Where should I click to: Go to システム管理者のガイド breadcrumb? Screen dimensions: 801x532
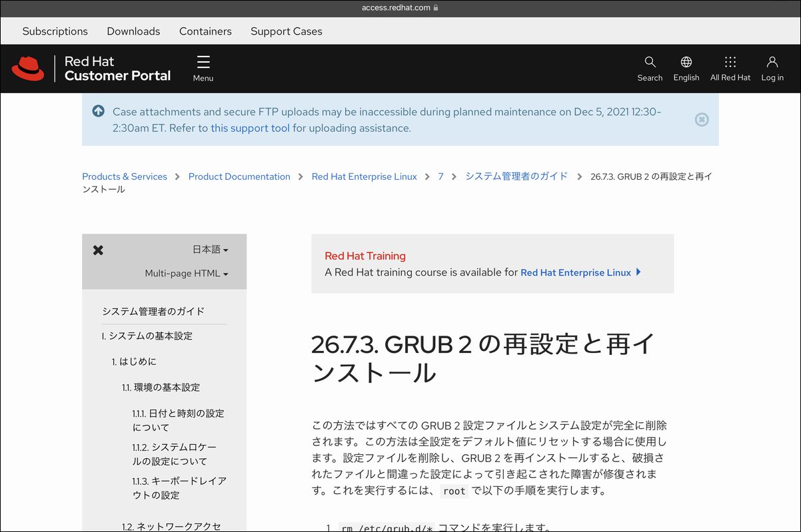[x=516, y=176]
